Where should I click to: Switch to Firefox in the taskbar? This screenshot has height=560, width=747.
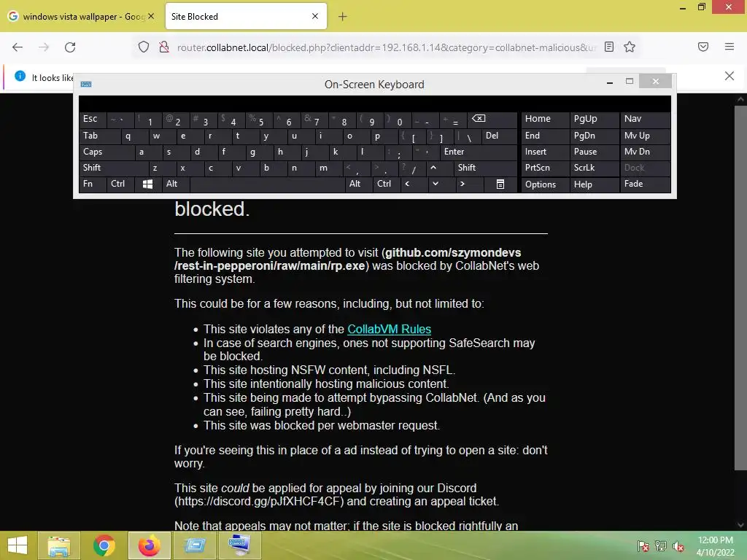coord(149,545)
